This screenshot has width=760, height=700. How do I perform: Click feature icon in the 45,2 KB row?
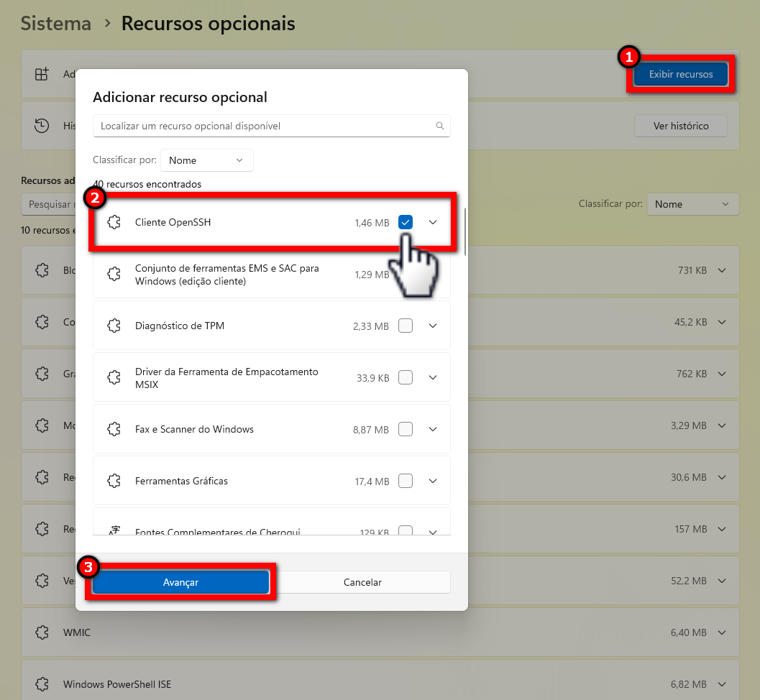coord(42,322)
